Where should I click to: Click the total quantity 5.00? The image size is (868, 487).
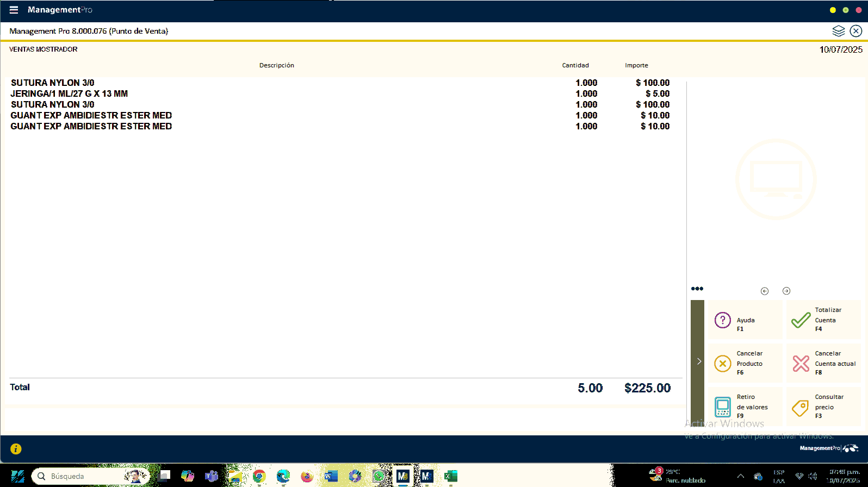point(590,388)
